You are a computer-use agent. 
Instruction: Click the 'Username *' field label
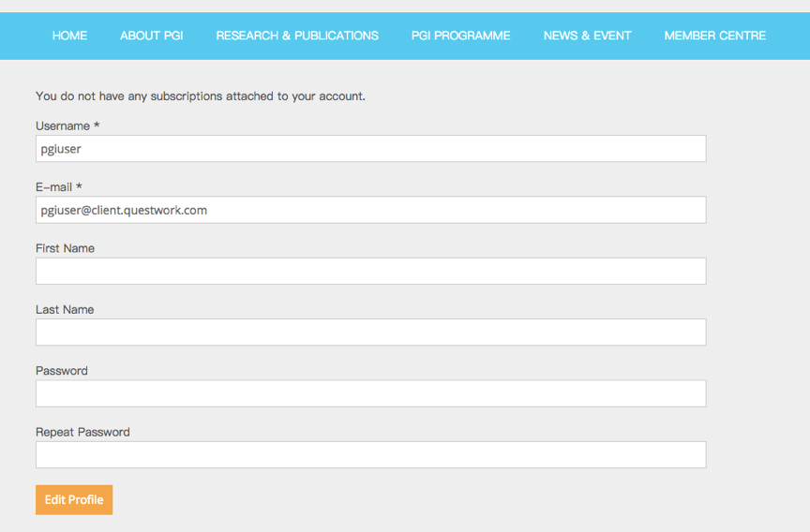click(x=67, y=126)
